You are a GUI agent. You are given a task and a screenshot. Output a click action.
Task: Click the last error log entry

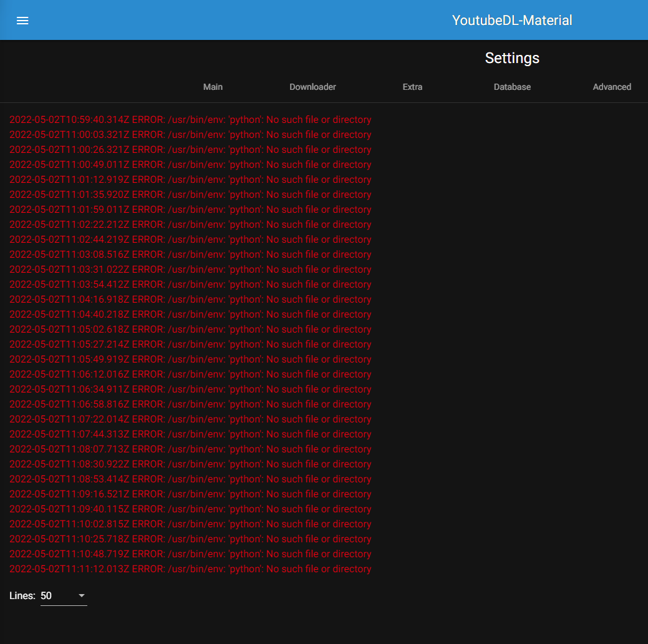[x=190, y=568]
